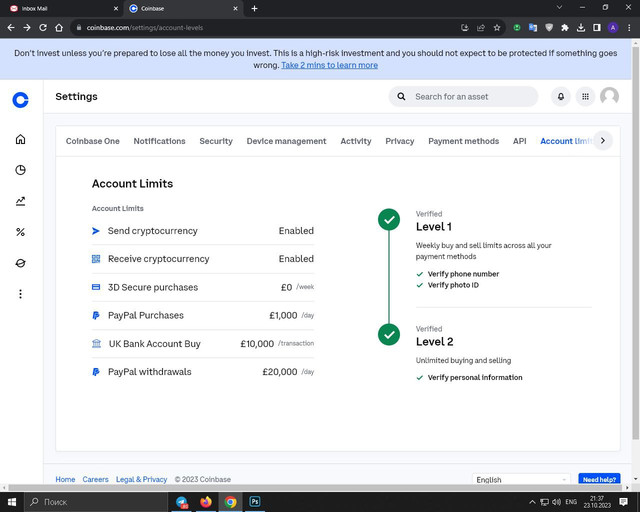Open the Extensions puzzle icon
Screen dimensions: 640x512
pos(565,28)
